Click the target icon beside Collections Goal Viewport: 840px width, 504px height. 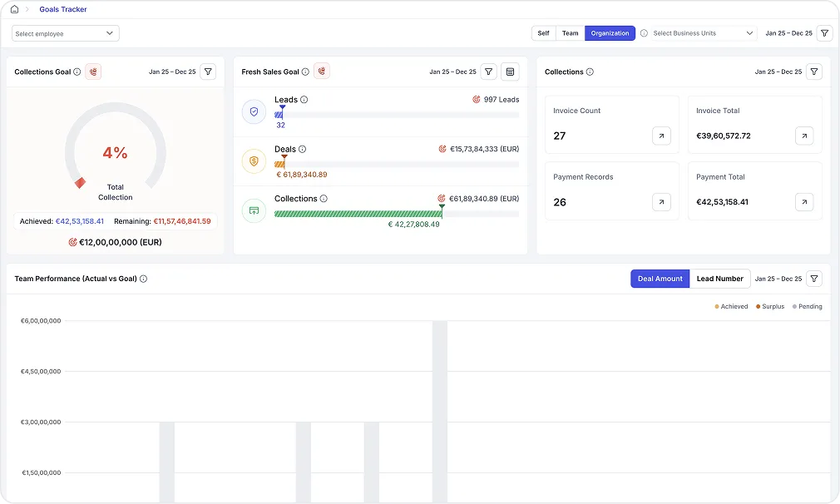93,72
